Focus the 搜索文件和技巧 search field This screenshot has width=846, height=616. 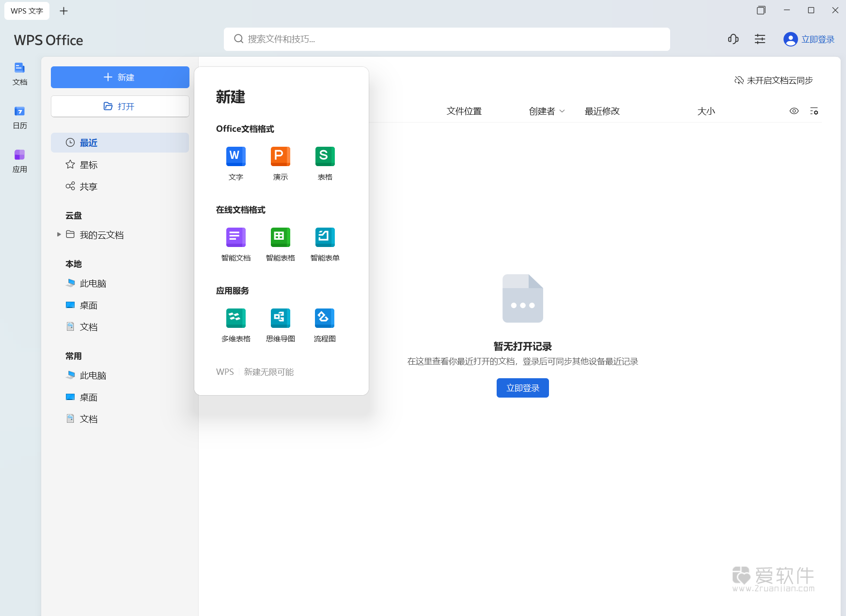pyautogui.click(x=447, y=39)
